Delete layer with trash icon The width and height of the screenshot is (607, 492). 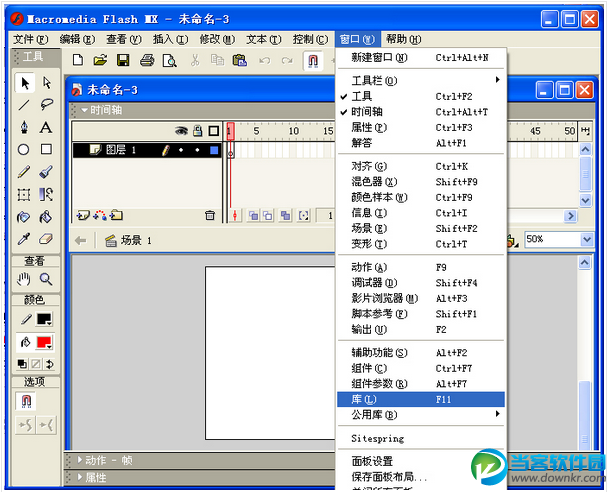pos(210,215)
